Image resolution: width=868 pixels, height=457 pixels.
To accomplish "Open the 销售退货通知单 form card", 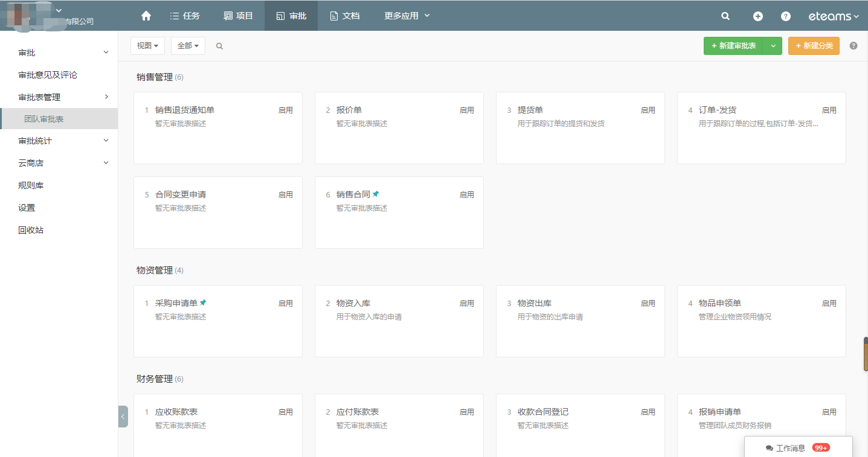I will pos(218,128).
